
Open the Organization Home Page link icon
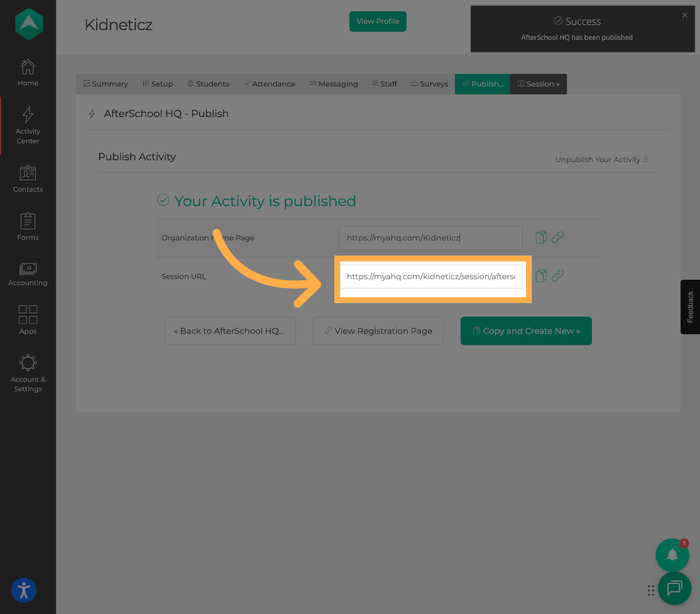tap(558, 237)
